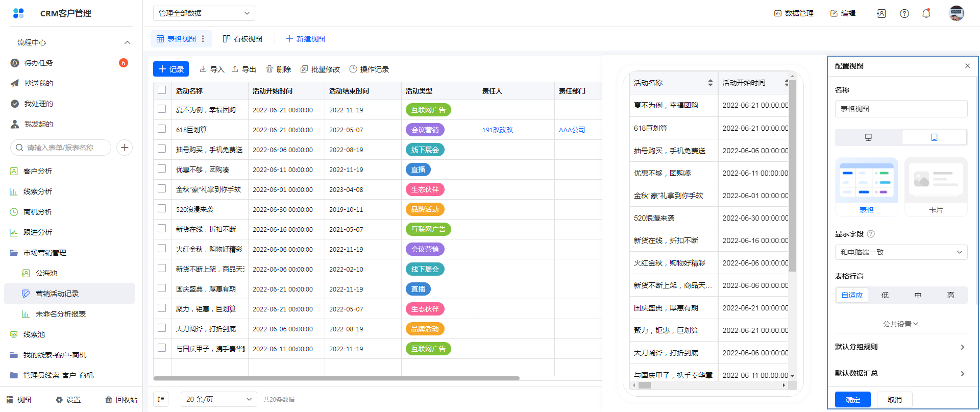Check the select-all checkbox in table header
The image size is (980, 412).
(x=162, y=90)
